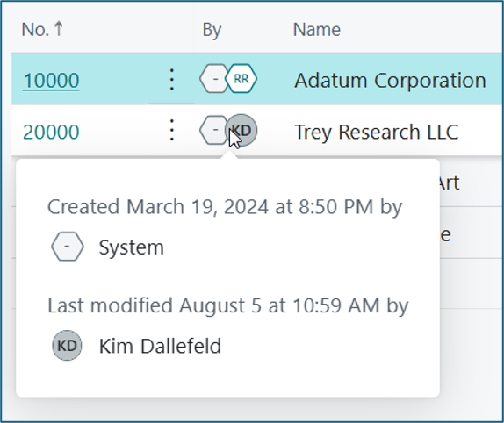
Task: Open the Name column header
Action: point(317,29)
